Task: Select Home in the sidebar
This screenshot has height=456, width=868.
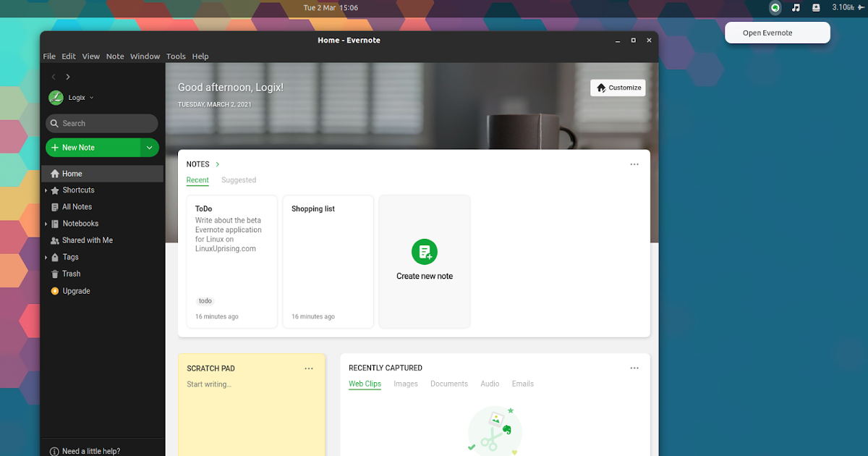Action: pyautogui.click(x=102, y=174)
